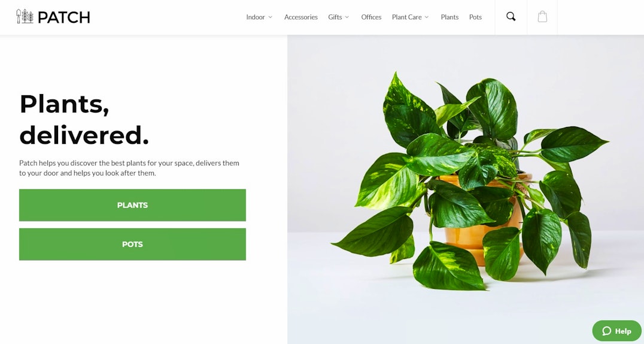The image size is (644, 344).
Task: Open the shopping bag cart icon
Action: tap(542, 17)
